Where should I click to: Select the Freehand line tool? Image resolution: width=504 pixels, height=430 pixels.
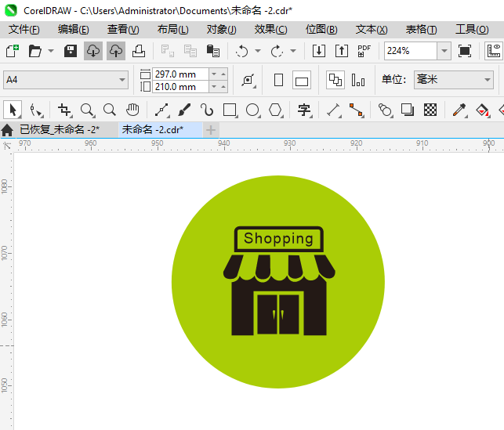(162, 110)
